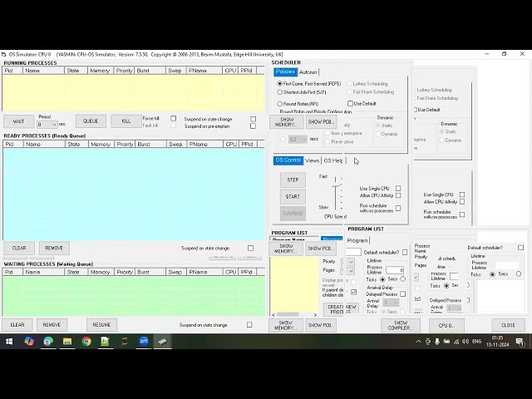Click RESUME under the Waiting Queue
Viewport: 532px width, 399px height.
coord(101,325)
